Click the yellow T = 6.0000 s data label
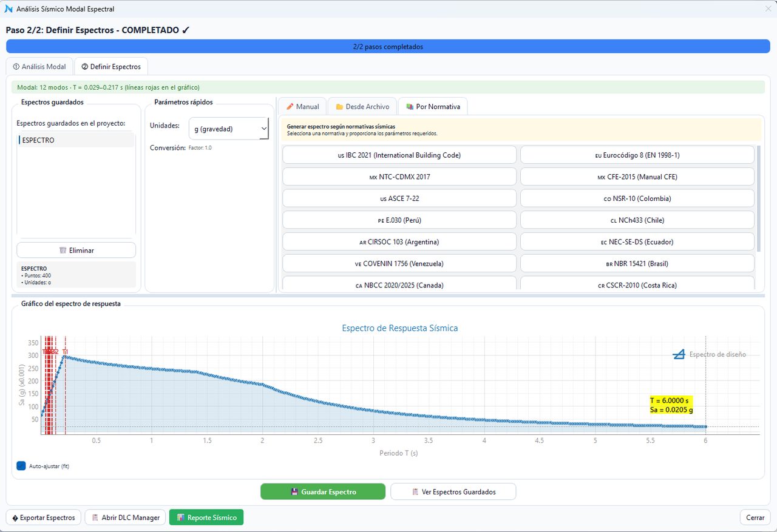 click(671, 405)
